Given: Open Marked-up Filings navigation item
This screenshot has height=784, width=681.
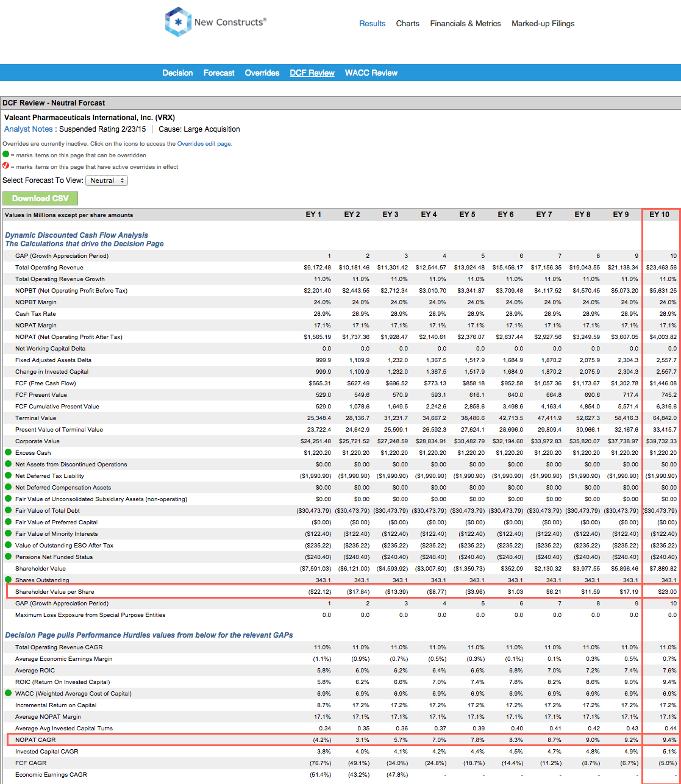Looking at the screenshot, I should tap(543, 24).
